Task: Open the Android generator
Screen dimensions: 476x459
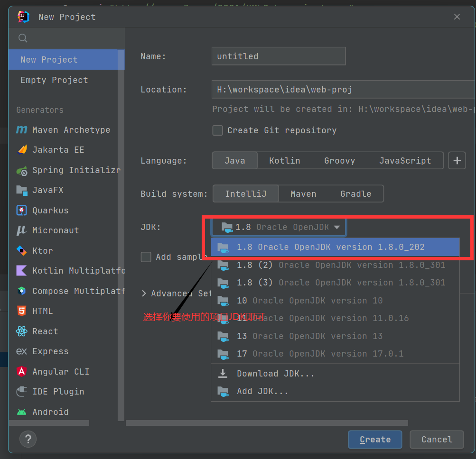Action: pyautogui.click(x=63, y=412)
